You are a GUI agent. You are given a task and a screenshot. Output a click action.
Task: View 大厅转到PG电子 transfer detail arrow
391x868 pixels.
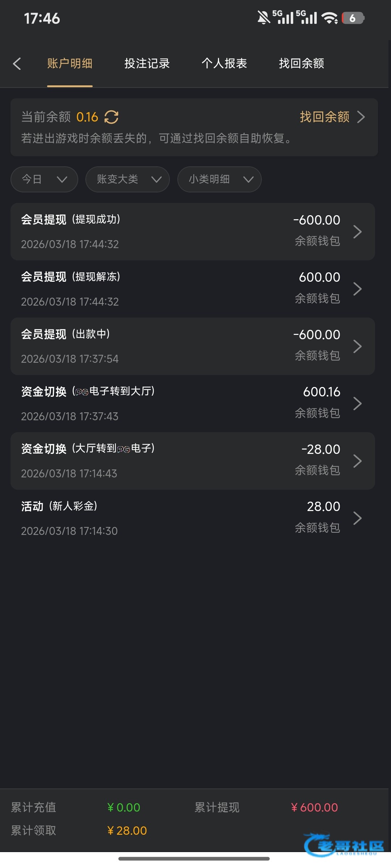tap(357, 461)
